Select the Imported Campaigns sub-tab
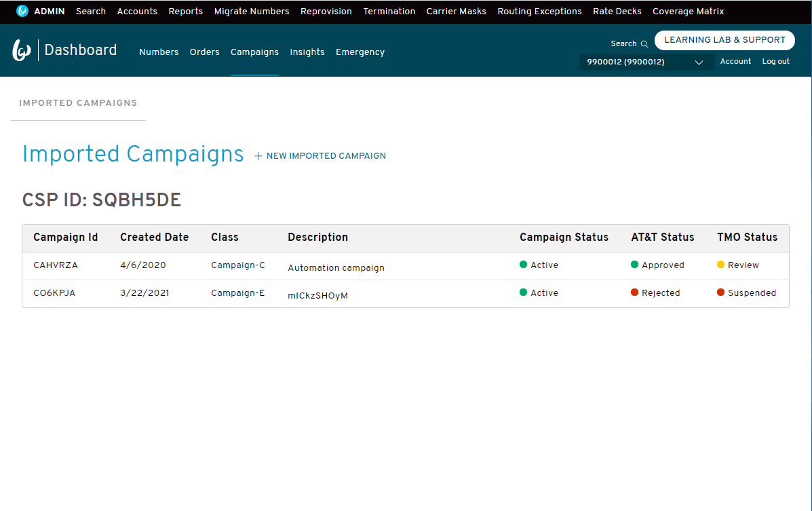The height and width of the screenshot is (511, 812). click(78, 103)
